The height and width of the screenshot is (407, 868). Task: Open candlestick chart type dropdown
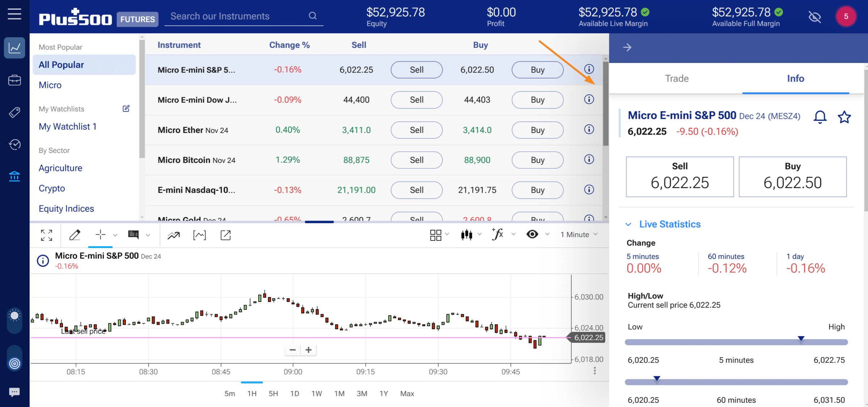tap(471, 235)
